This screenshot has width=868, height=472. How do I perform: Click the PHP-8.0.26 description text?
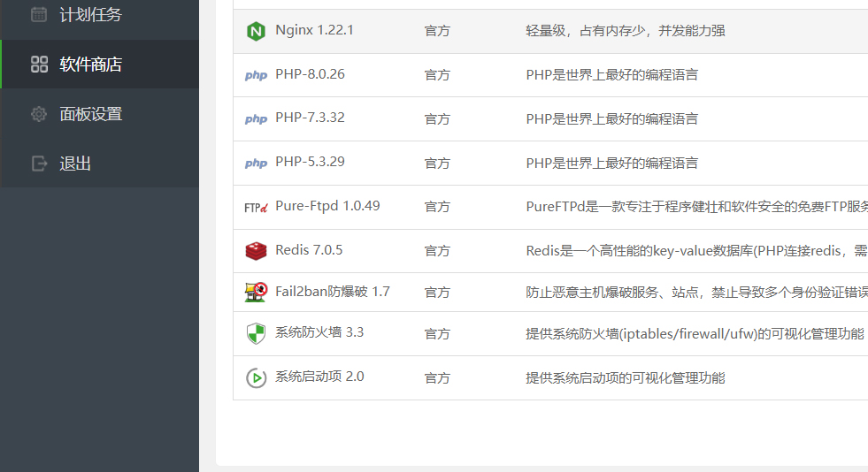pyautogui.click(x=612, y=74)
